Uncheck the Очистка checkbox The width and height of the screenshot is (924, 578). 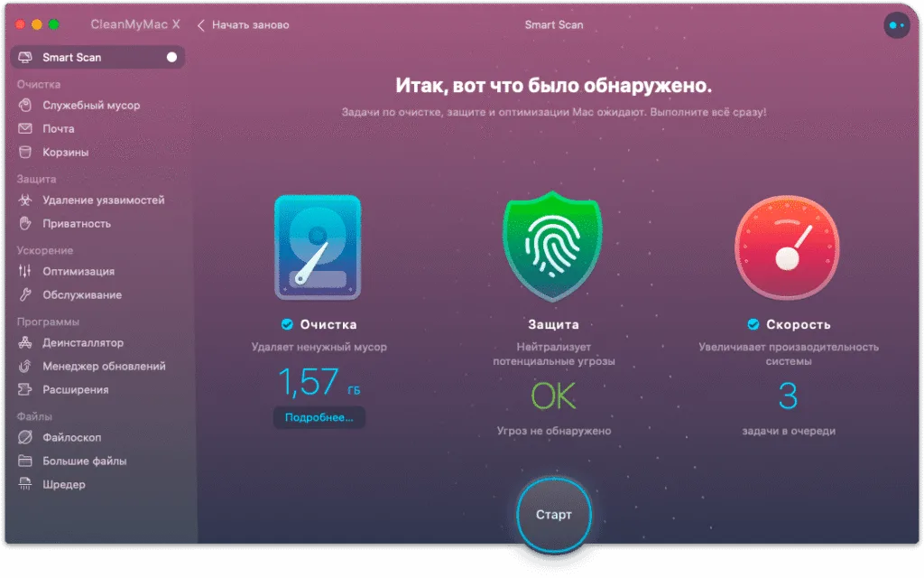(287, 324)
